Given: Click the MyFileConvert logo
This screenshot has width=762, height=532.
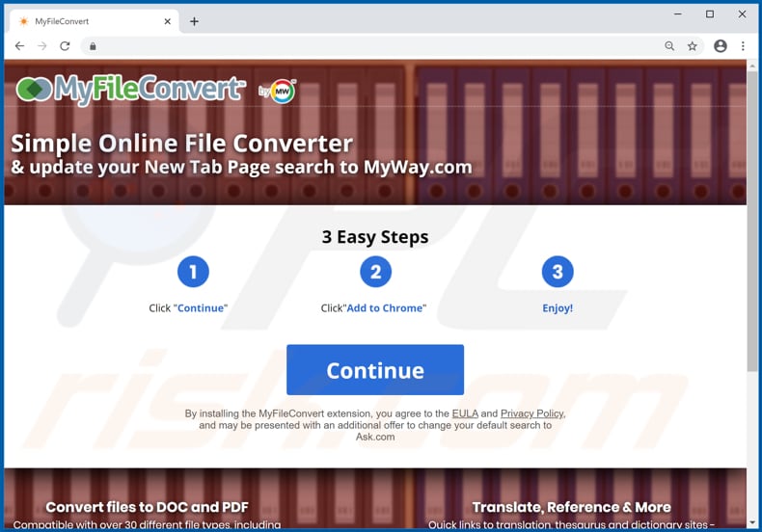Looking at the screenshot, I should 130,90.
